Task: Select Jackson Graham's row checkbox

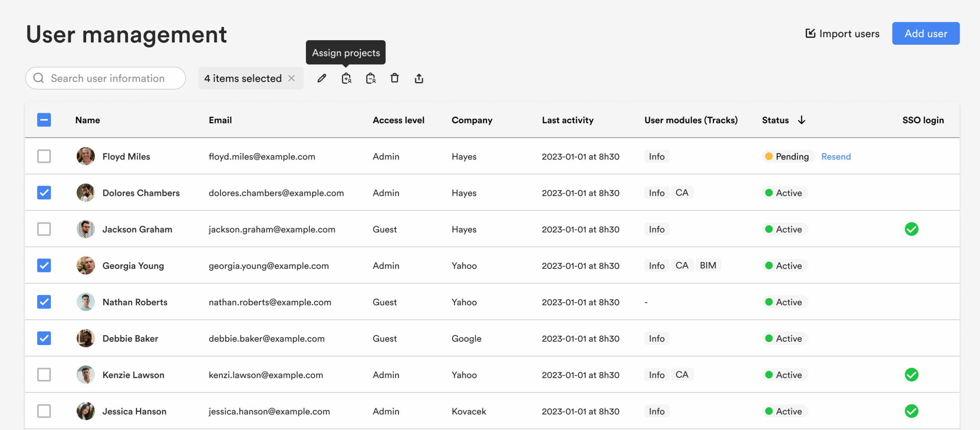Action: coord(44,229)
